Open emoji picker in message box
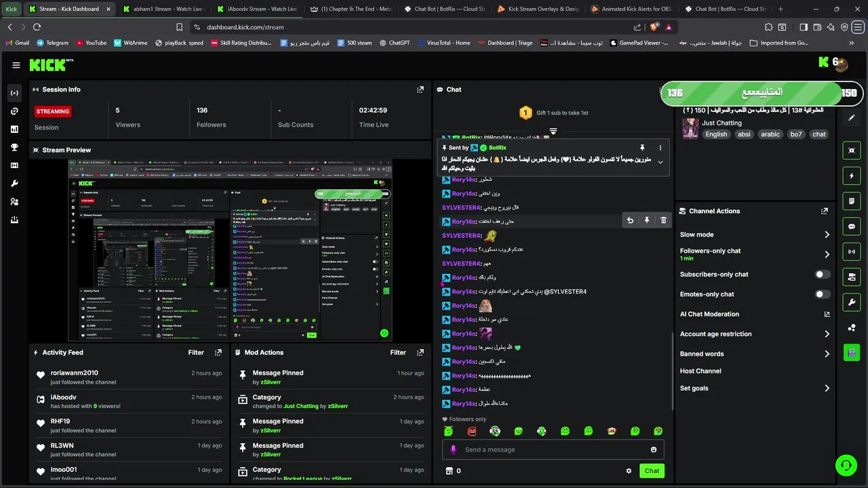 click(654, 449)
